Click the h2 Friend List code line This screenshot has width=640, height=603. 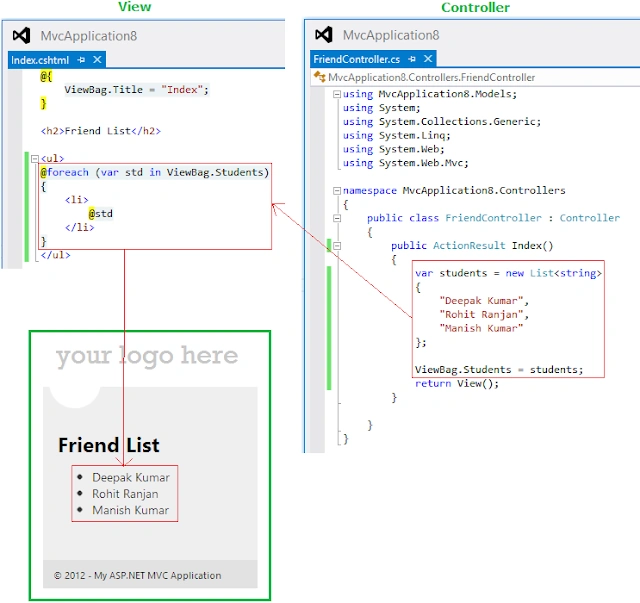click(x=101, y=131)
